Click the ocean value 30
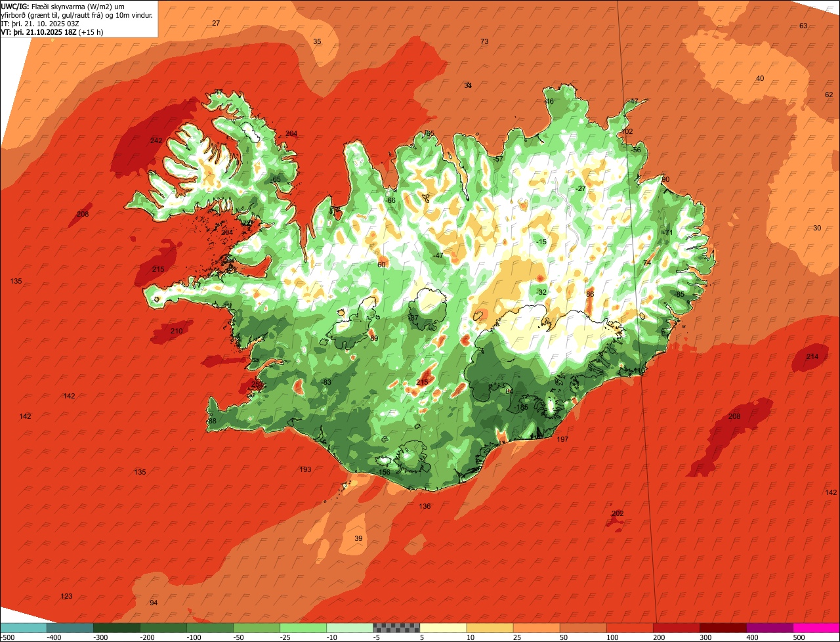The height and width of the screenshot is (642, 840). 817,228
